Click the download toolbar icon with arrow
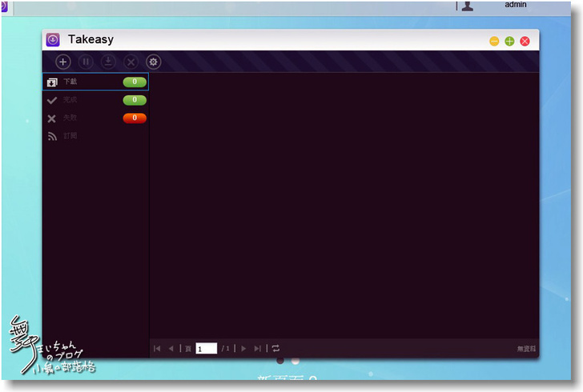Image resolution: width=583 pixels, height=392 pixels. (x=108, y=62)
